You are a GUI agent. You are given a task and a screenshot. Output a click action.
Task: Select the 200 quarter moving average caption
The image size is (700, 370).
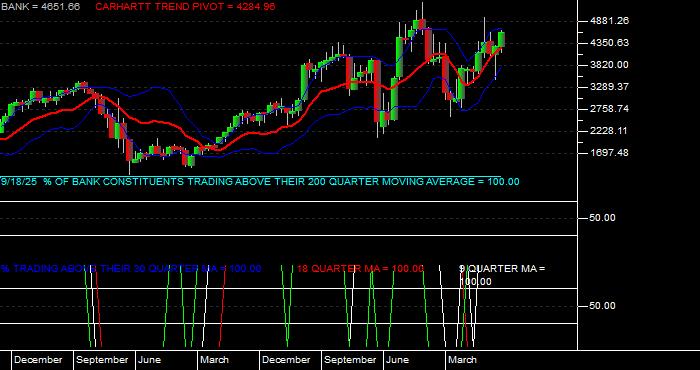pyautogui.click(x=260, y=182)
